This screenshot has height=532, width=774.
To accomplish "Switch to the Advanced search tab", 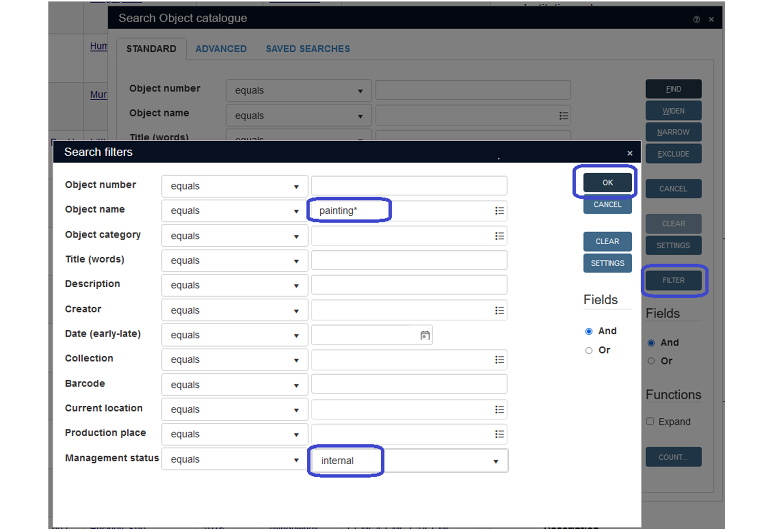I will point(221,49).
